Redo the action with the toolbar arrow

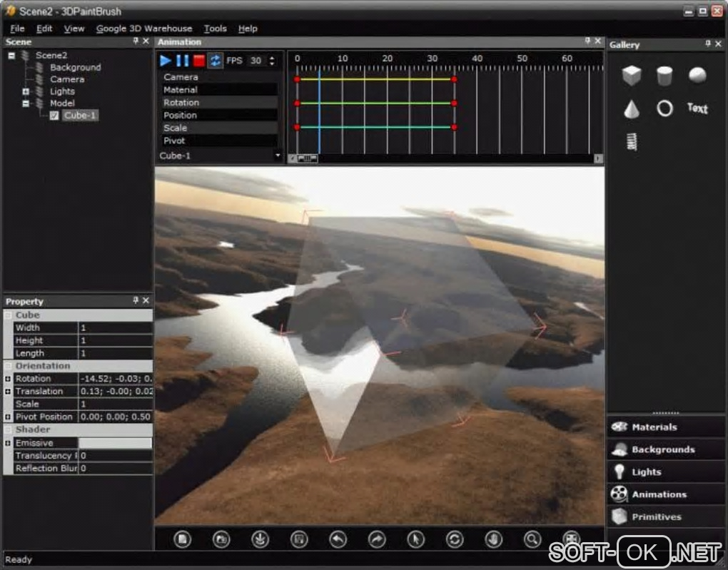tap(377, 539)
